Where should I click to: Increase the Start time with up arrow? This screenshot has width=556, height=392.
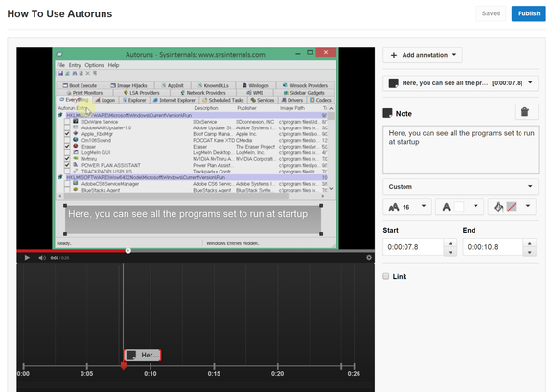coord(450,243)
